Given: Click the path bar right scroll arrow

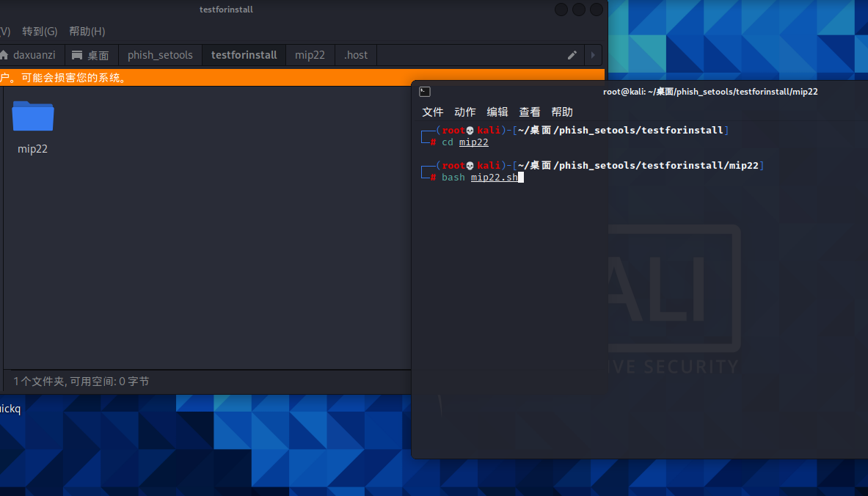Looking at the screenshot, I should (593, 55).
